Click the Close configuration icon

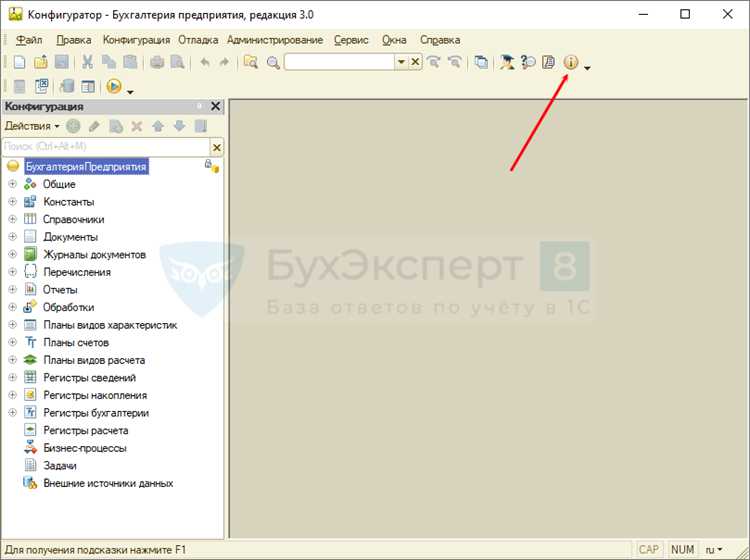pyautogui.click(x=42, y=86)
